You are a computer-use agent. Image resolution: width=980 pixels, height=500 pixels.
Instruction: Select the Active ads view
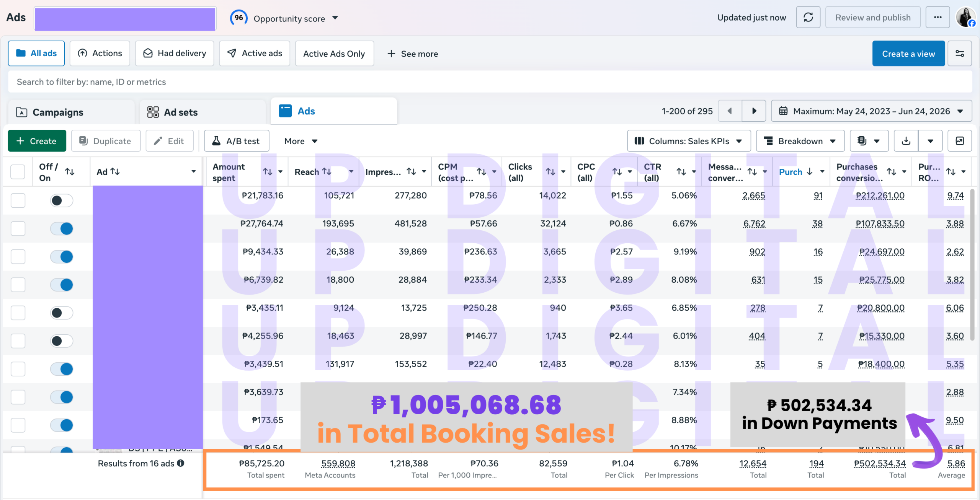click(255, 53)
